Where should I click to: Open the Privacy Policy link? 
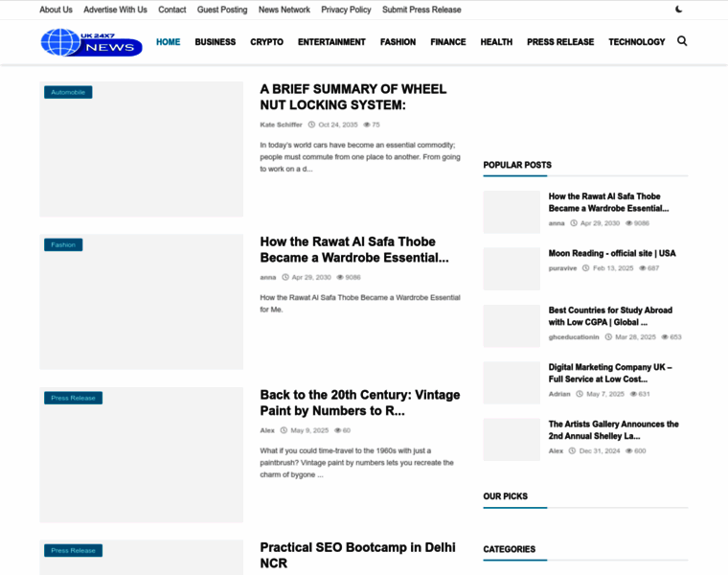(x=346, y=10)
